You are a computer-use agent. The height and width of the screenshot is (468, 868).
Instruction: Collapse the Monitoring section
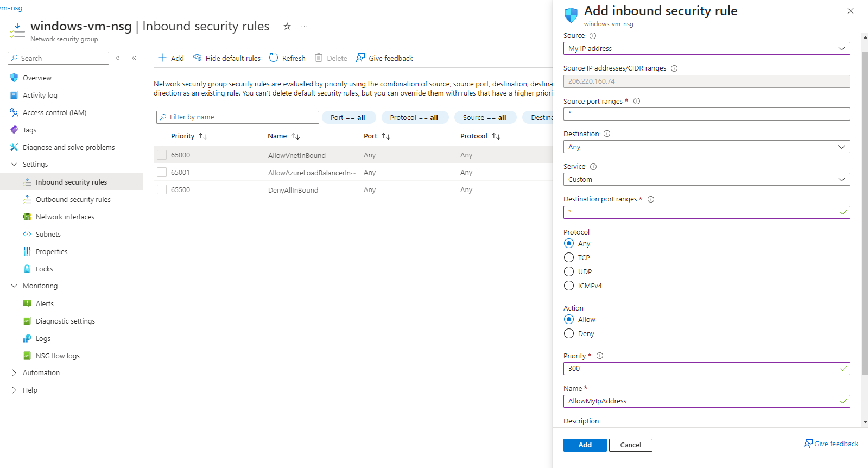(14, 286)
